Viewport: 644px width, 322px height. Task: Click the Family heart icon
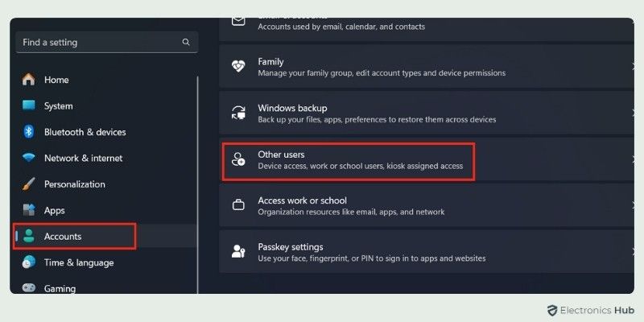(x=238, y=67)
